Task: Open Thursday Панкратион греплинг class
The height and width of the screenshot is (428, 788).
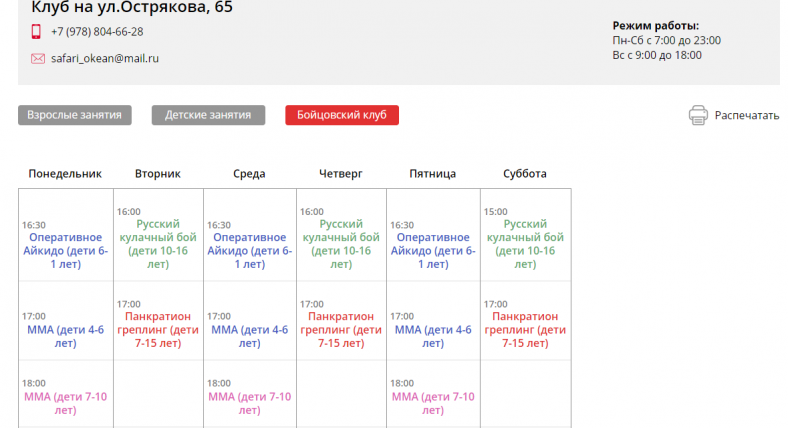Action: [340, 329]
